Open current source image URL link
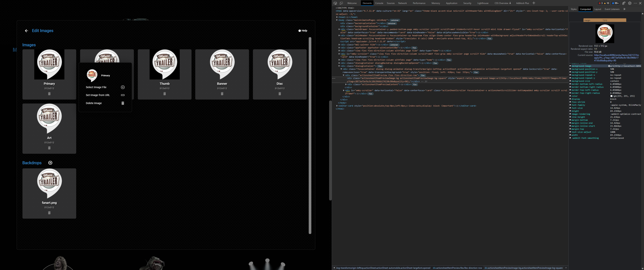 (616, 58)
